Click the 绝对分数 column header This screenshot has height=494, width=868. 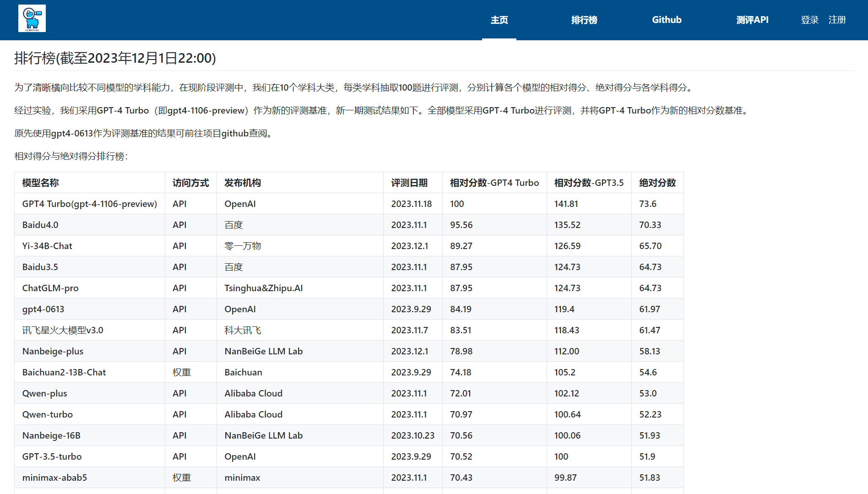(x=657, y=183)
